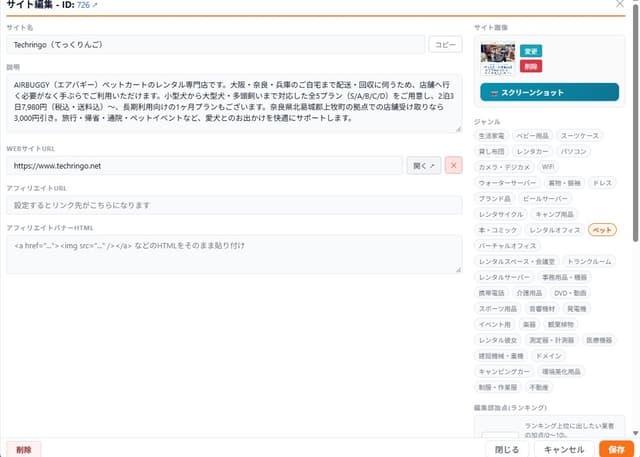
Task: Click the website URL field with techringo.net
Action: coord(204,166)
